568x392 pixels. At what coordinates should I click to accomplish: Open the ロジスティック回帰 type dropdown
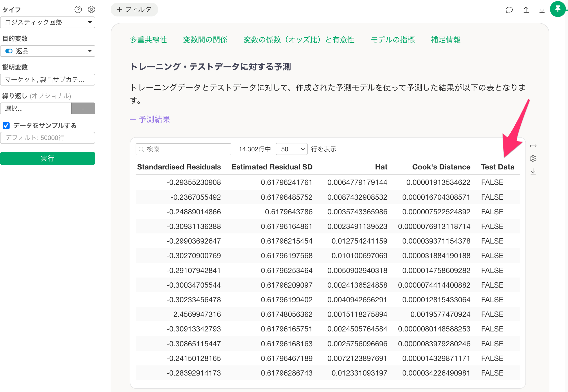48,22
